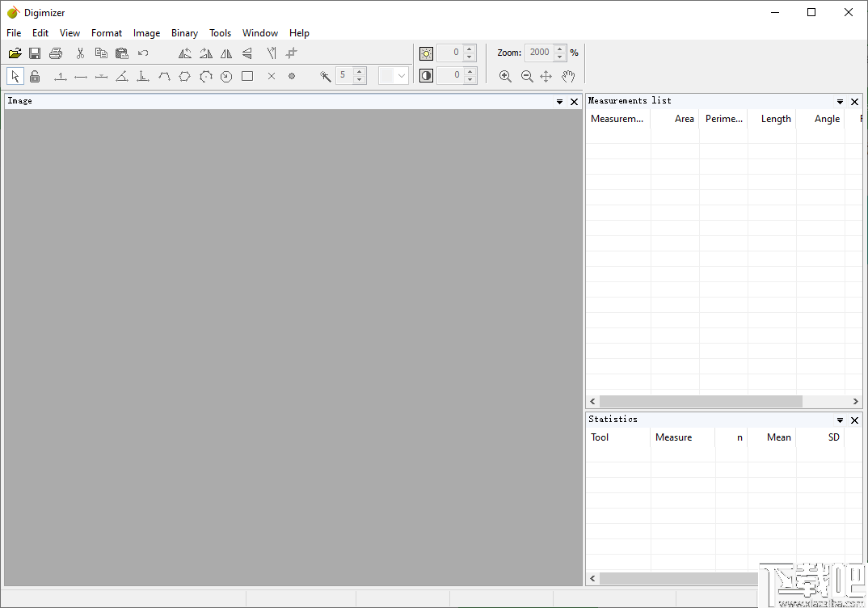This screenshot has width=868, height=608.
Task: Increase zoom percentage with up arrow
Action: pos(559,49)
